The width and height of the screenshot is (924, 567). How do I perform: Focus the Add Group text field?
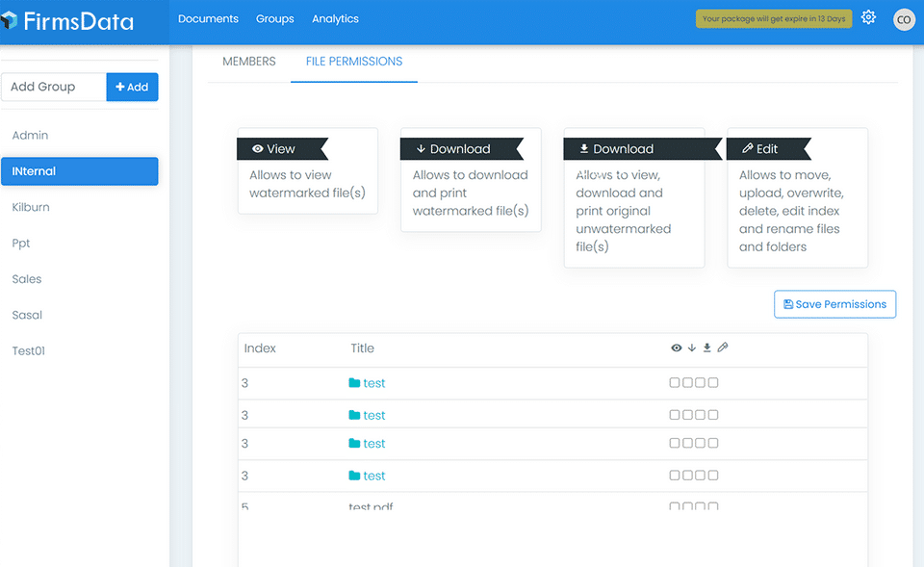pyautogui.click(x=54, y=87)
